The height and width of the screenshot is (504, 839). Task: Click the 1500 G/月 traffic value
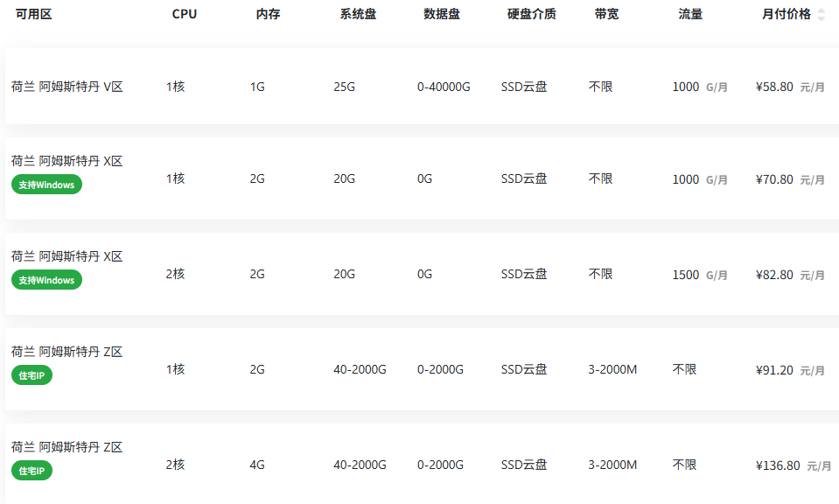coord(699,275)
